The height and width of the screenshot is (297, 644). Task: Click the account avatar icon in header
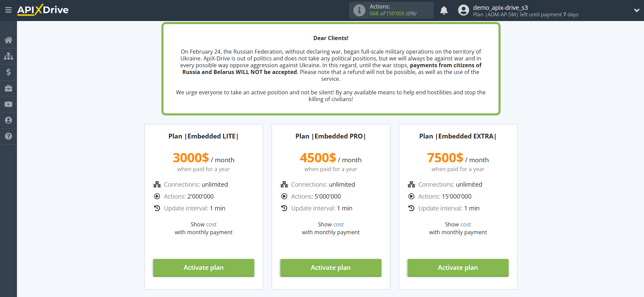point(463,10)
